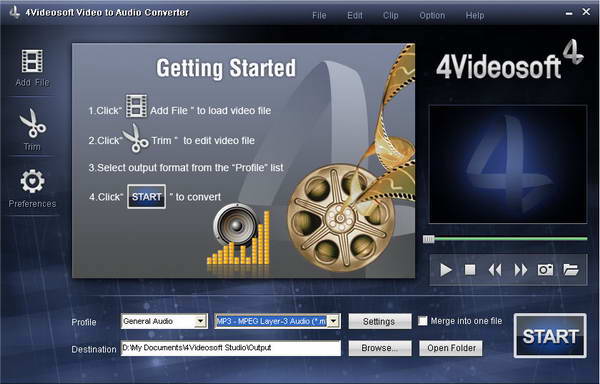Click the scissors icon in step 2
600x384 pixels.
pos(135,138)
